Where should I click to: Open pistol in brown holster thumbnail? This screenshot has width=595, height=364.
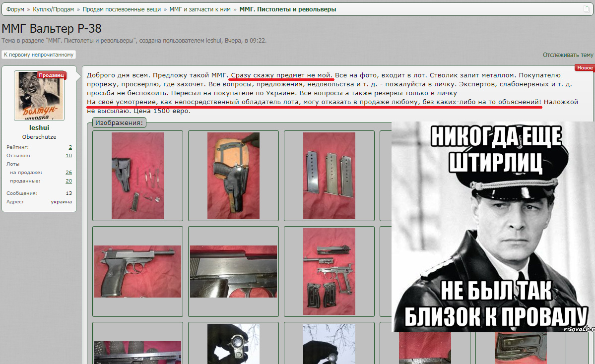pos(233,176)
